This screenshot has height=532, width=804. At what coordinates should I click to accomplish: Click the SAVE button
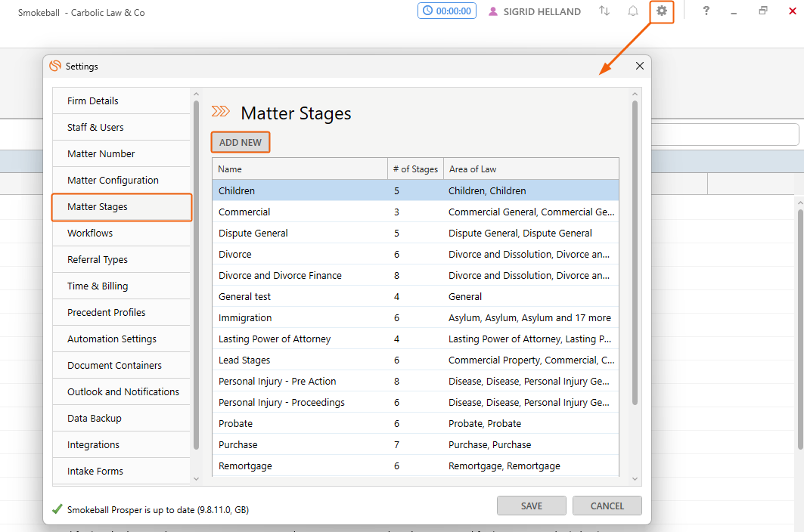(531, 506)
